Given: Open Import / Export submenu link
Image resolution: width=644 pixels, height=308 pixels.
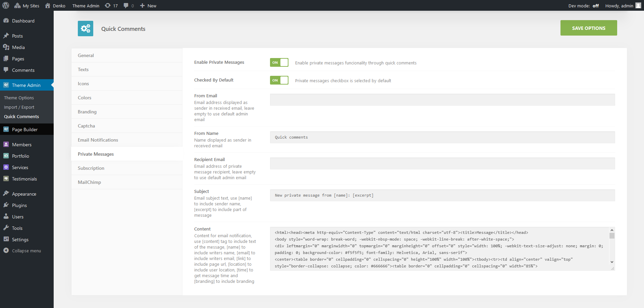Looking at the screenshot, I should (19, 107).
